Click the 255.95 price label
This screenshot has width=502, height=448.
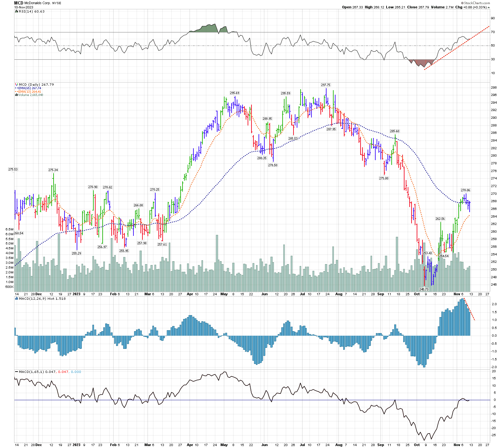point(124,251)
